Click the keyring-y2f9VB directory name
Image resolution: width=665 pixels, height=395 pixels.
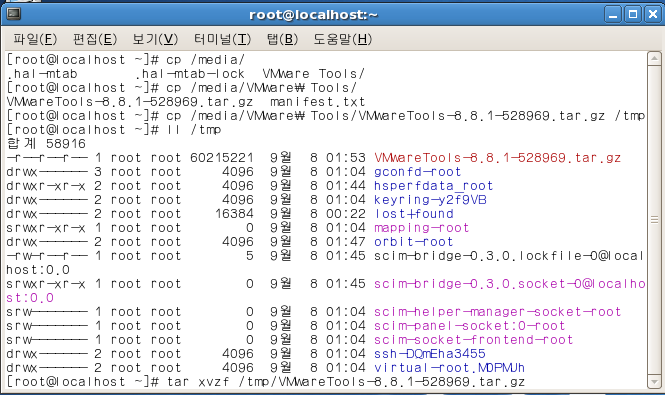click(430, 200)
